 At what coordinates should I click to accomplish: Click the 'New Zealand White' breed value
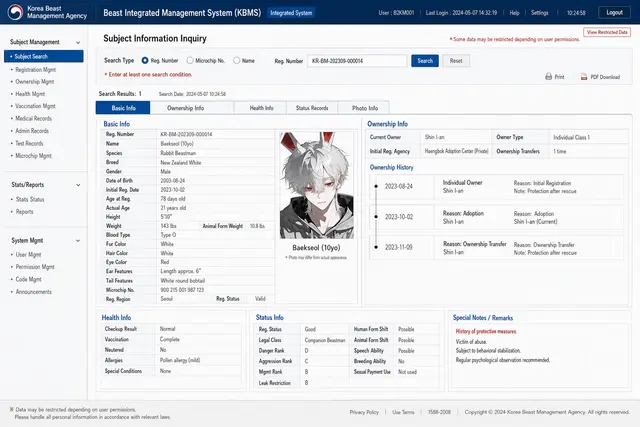[x=180, y=162]
